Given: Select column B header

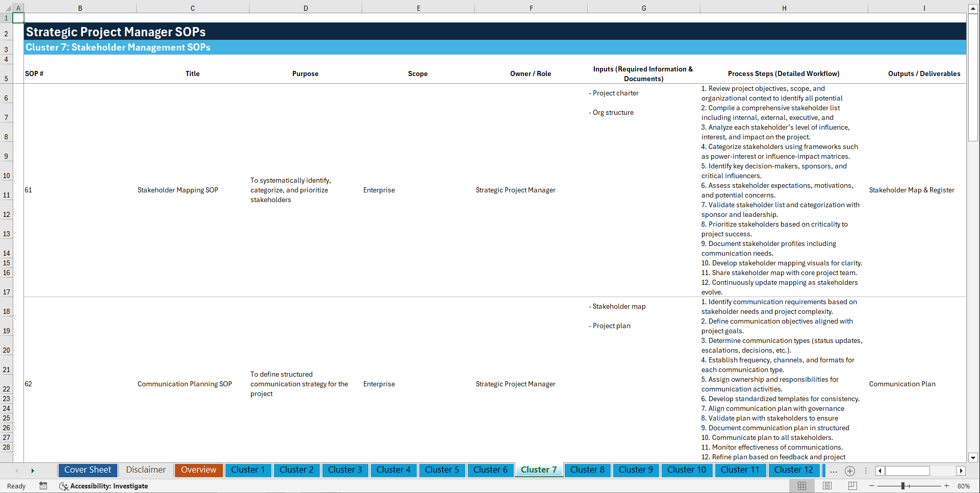Looking at the screenshot, I should [80, 8].
